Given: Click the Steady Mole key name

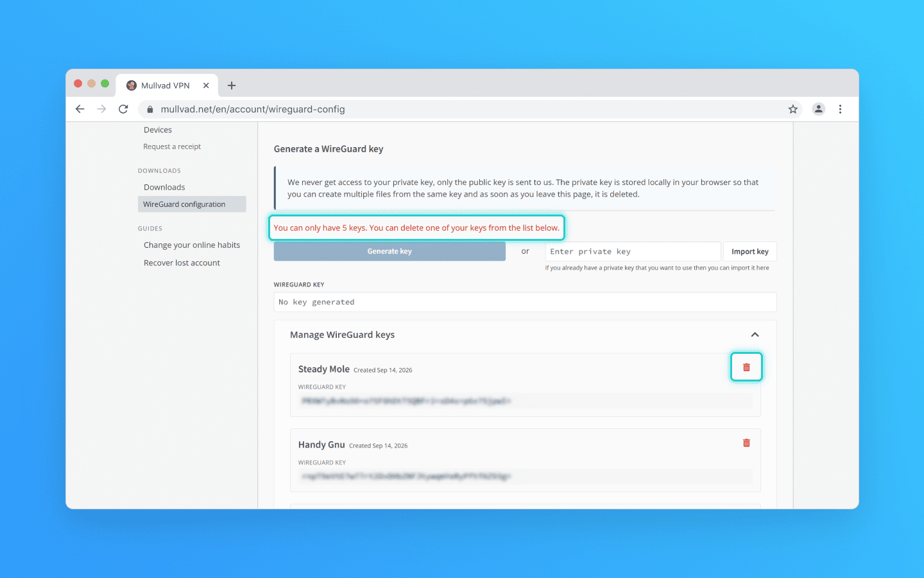Looking at the screenshot, I should pyautogui.click(x=324, y=369).
